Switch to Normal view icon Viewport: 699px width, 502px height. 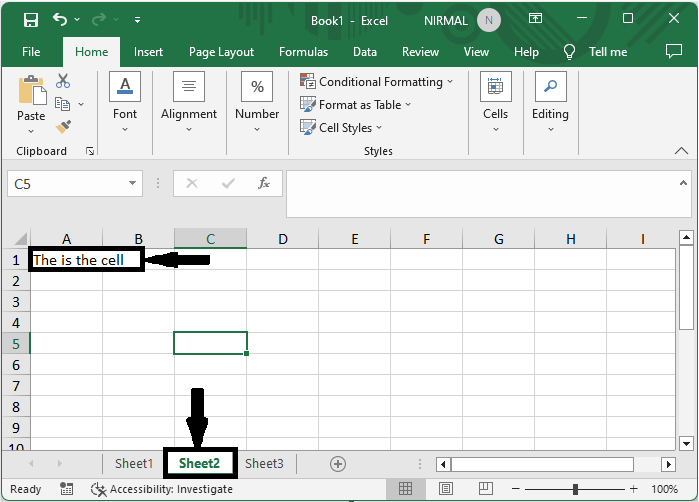[x=405, y=489]
